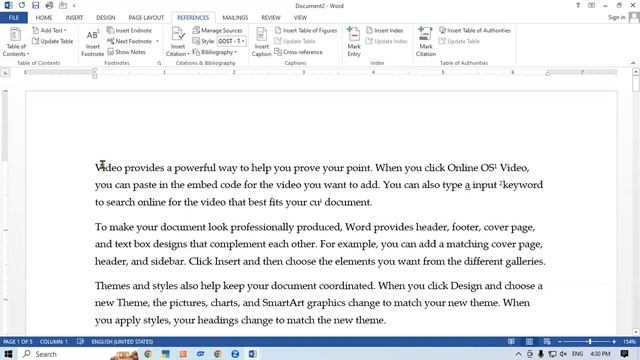Switch to Read Mode view
The height and width of the screenshot is (360, 640).
pos(511,342)
